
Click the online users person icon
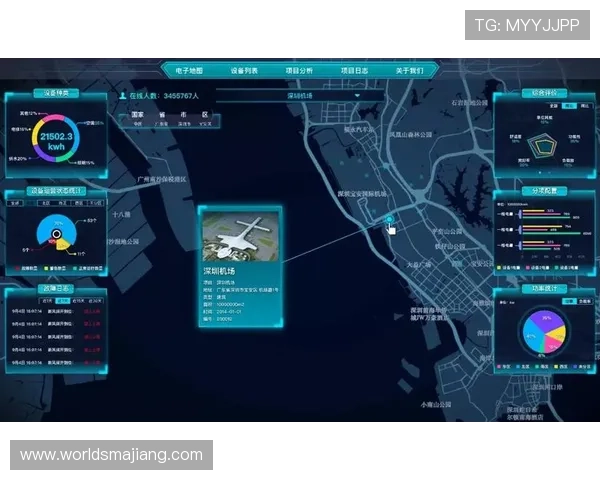pyautogui.click(x=123, y=96)
